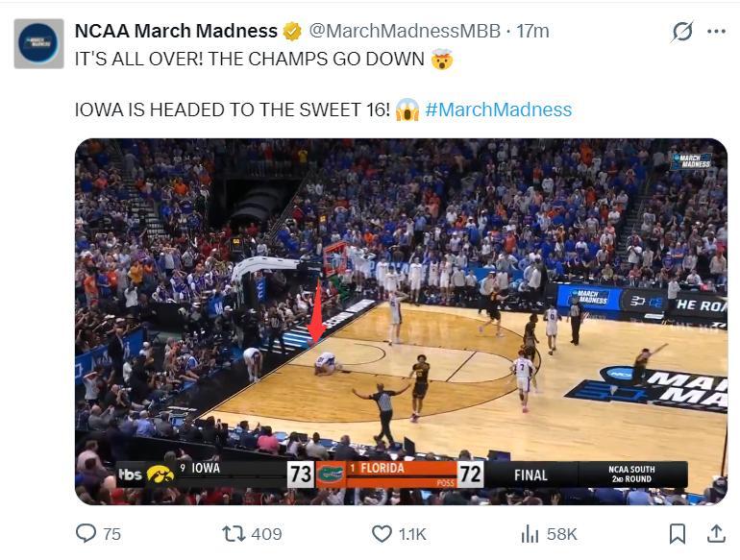The height and width of the screenshot is (560, 740).
Task: Click the 75 replies count
Action: click(111, 534)
